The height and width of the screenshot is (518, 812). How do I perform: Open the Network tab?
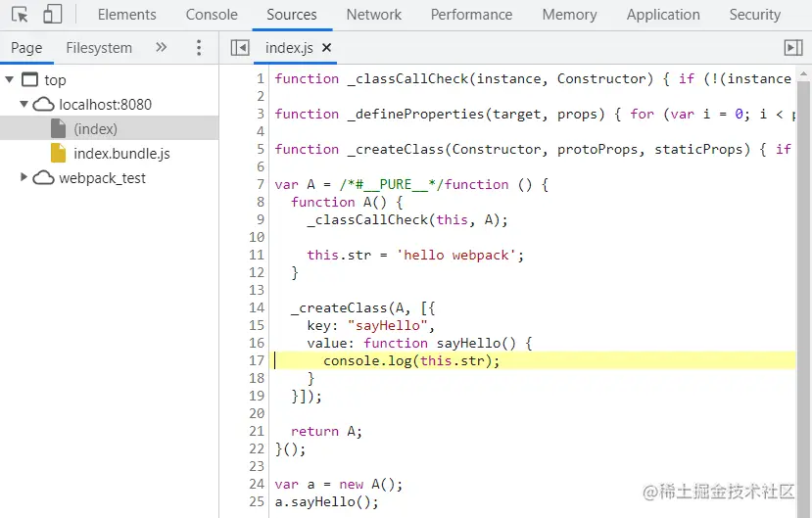[x=374, y=15]
